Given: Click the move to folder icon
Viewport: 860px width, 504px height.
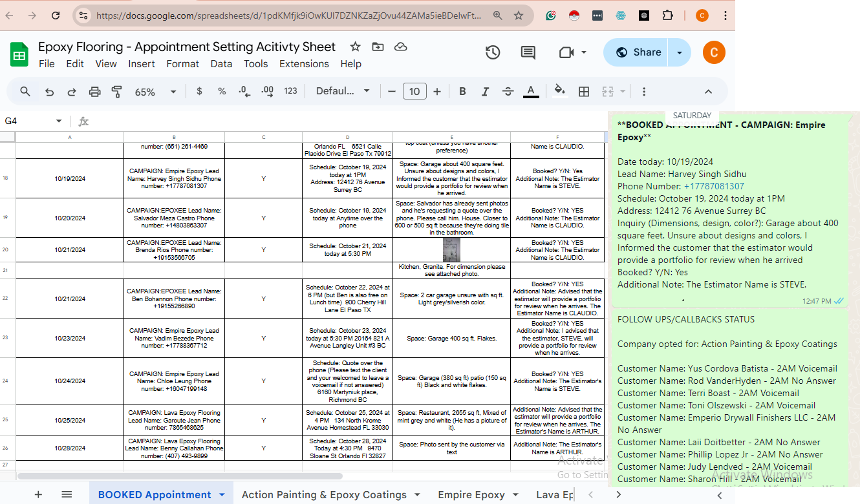Looking at the screenshot, I should (378, 47).
